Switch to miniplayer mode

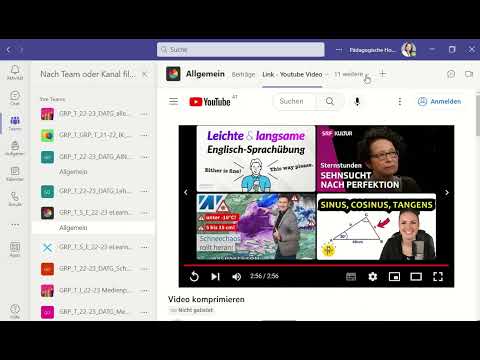click(394, 276)
